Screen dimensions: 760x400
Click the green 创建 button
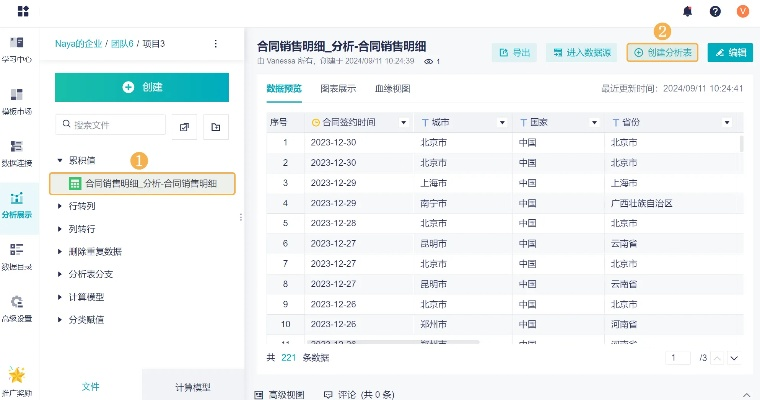[x=142, y=87]
